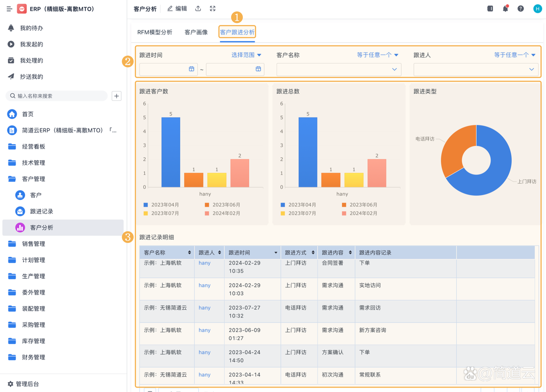Collapse sidebar with the hamburger menu icon
The height and width of the screenshot is (392, 546).
pyautogui.click(x=9, y=9)
